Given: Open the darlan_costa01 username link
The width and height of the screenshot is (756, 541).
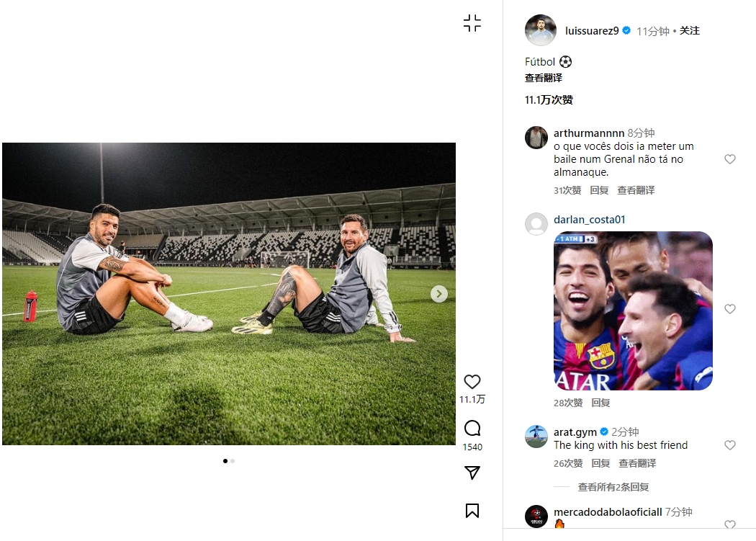Looking at the screenshot, I should [x=590, y=220].
